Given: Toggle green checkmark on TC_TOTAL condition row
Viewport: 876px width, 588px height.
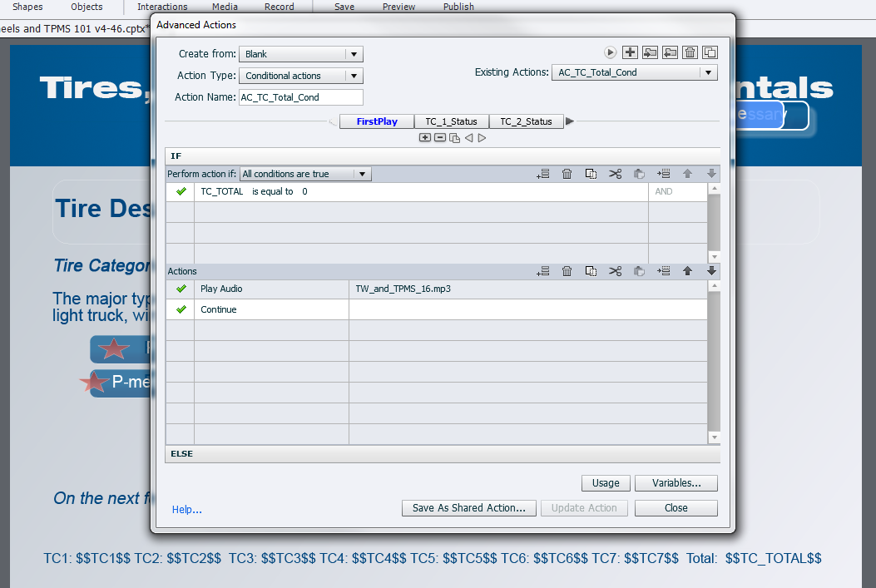Looking at the screenshot, I should click(x=181, y=191).
